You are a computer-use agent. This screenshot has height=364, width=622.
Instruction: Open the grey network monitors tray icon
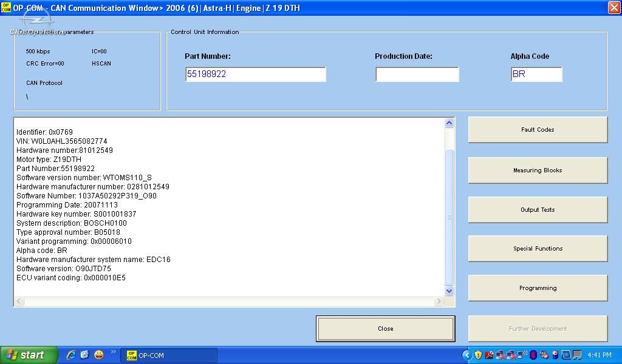tap(577, 356)
